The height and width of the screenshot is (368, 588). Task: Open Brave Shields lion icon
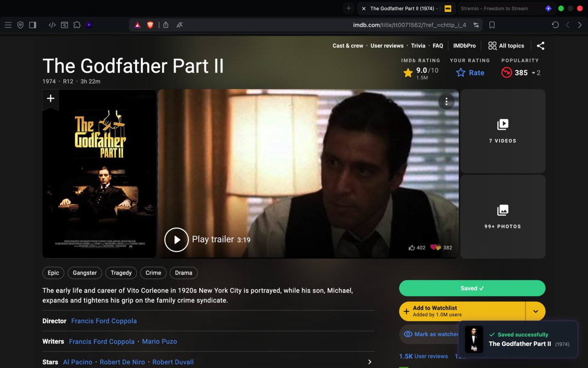tap(150, 25)
